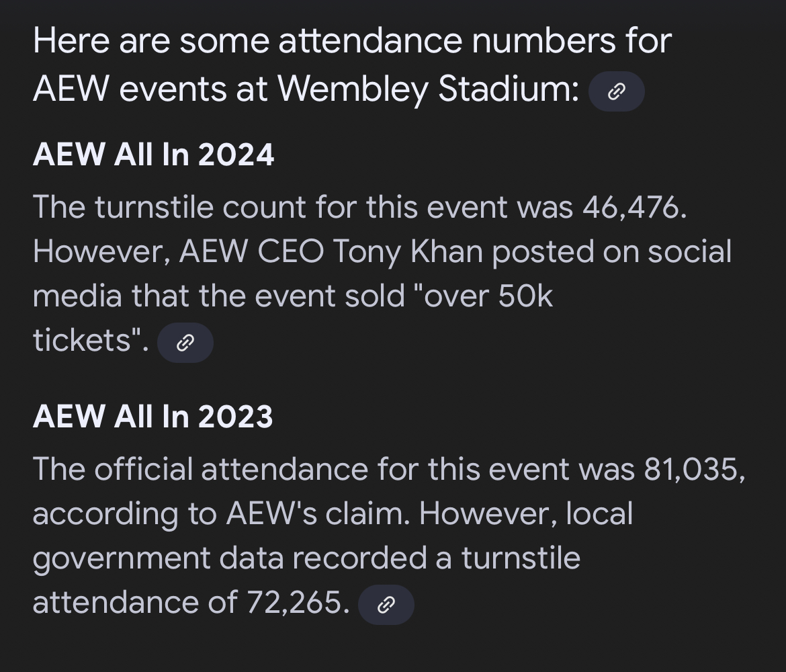Click the Here are some attendance line
The width and height of the screenshot is (786, 672).
[353, 40]
